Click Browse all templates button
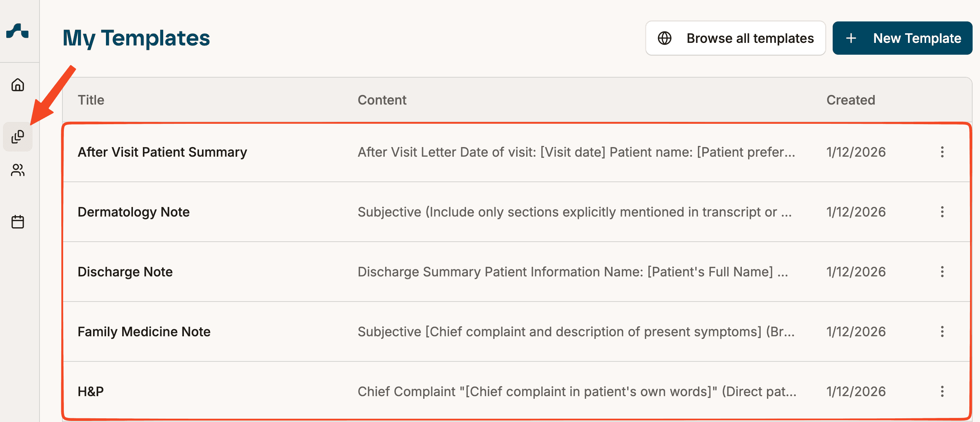 [736, 38]
